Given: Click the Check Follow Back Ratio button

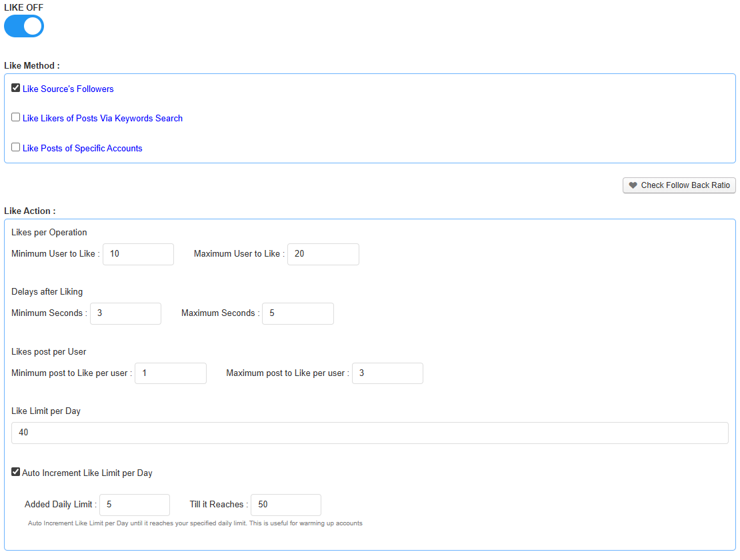Looking at the screenshot, I should (x=679, y=185).
